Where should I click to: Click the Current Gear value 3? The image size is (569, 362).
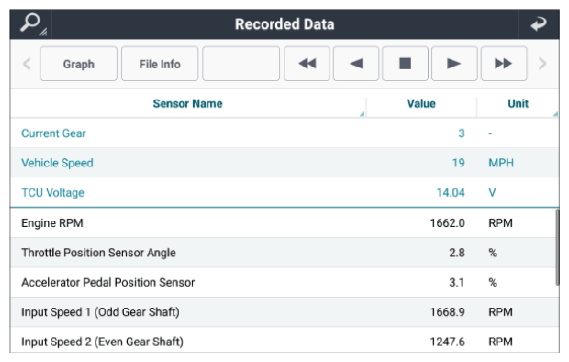(x=461, y=133)
